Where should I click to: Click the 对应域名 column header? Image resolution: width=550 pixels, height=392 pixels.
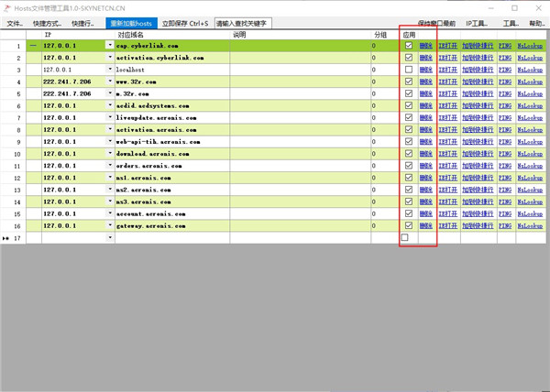tap(131, 34)
